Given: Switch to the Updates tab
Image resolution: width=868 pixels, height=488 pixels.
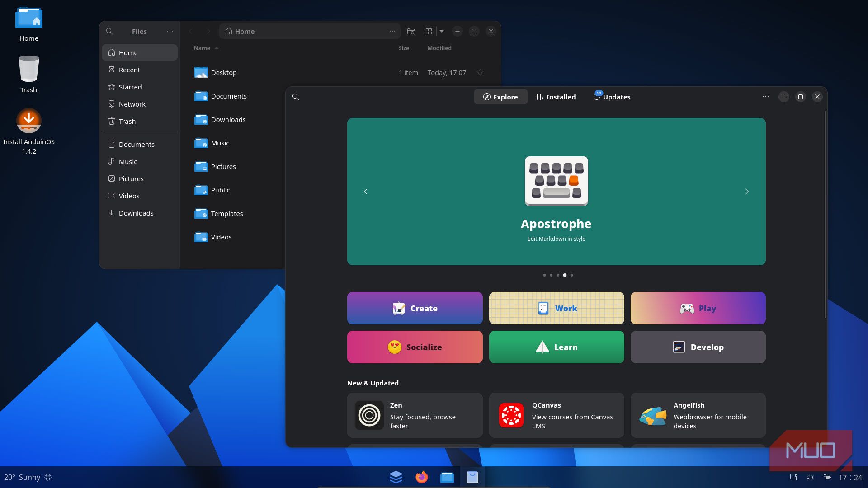Looking at the screenshot, I should point(612,97).
